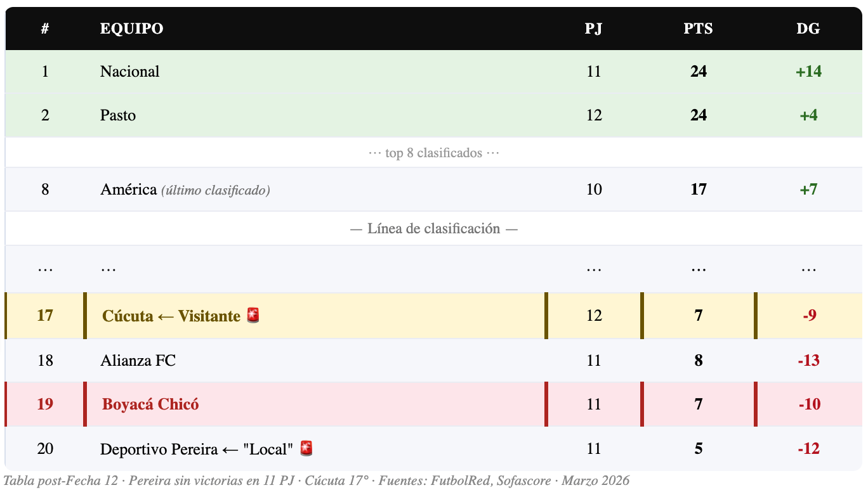Click the # ranking column header
The height and width of the screenshot is (497, 868).
pyautogui.click(x=45, y=29)
